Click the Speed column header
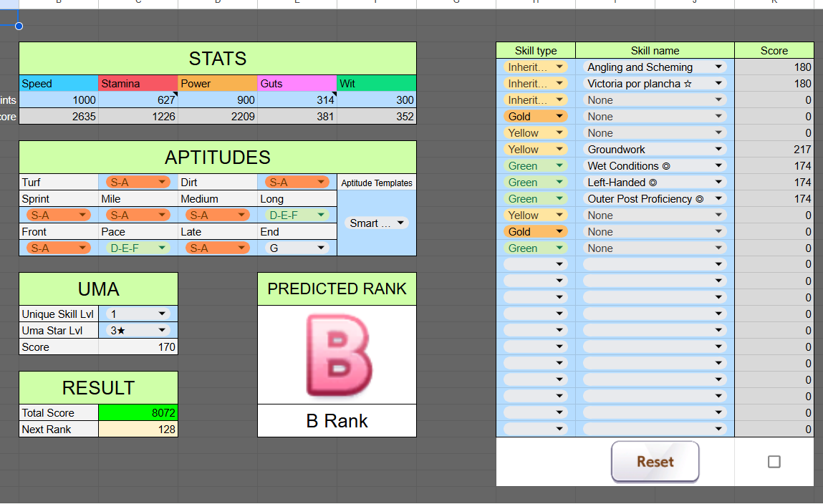The height and width of the screenshot is (504, 823). [x=59, y=83]
